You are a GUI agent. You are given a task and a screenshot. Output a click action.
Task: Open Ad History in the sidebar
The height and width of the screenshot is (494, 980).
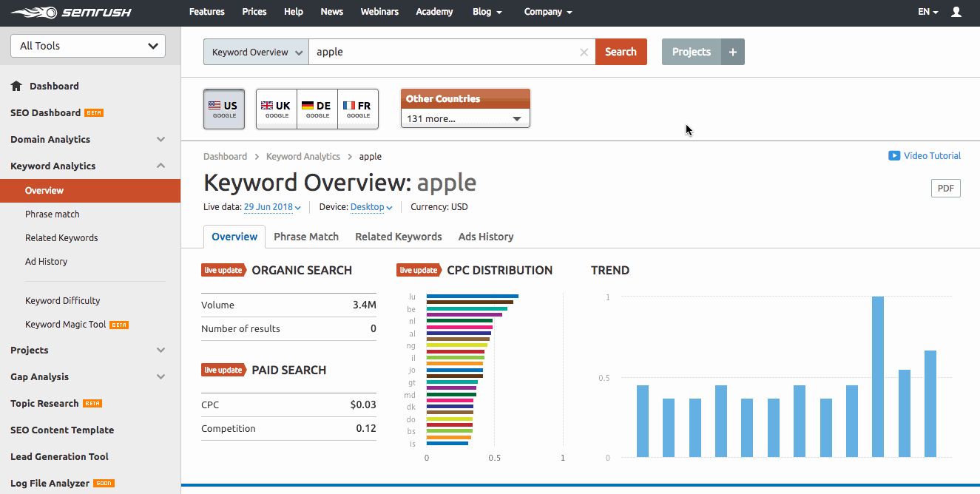pos(46,262)
